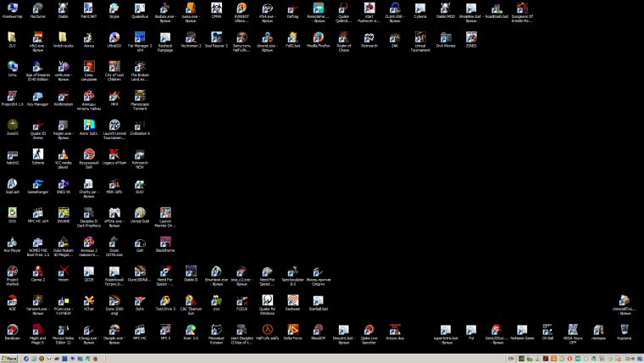Launch Dungeons of Kremlin shortcut
This screenshot has height=363, width=644.
pos(521,8)
